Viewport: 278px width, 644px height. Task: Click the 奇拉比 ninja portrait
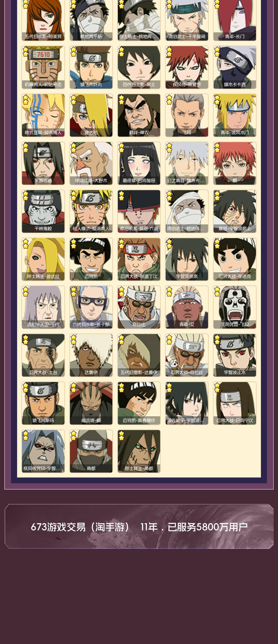(139, 307)
